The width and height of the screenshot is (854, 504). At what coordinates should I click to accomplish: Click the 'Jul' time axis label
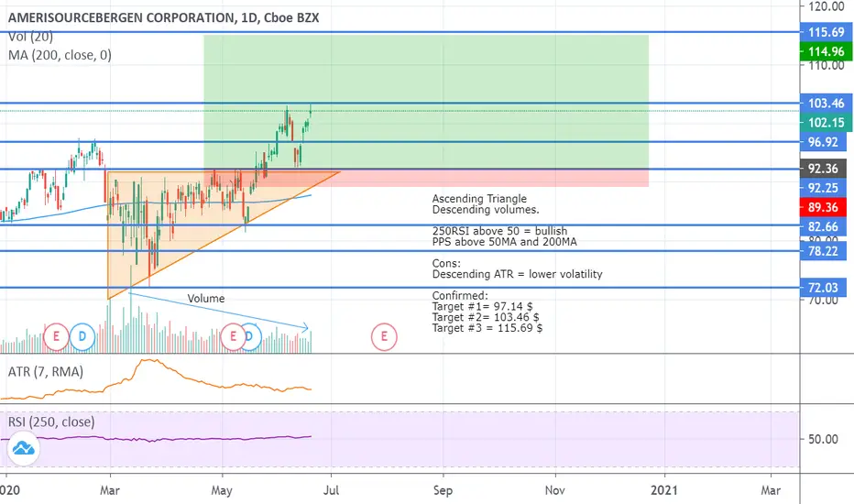[331, 490]
